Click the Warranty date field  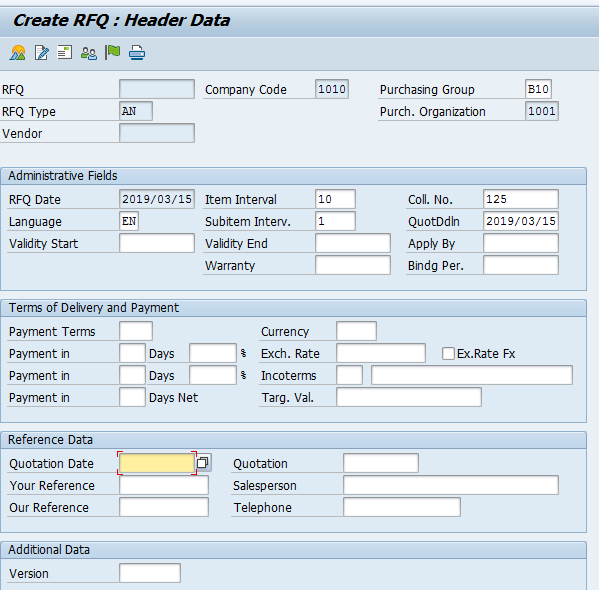[353, 265]
